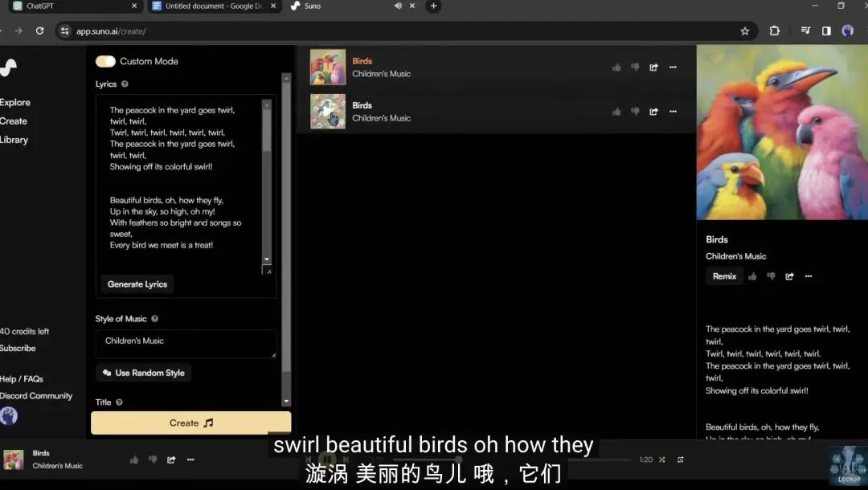Viewport: 868px width, 490px height.
Task: Play the second Birds song thumbnail
Action: (x=328, y=111)
